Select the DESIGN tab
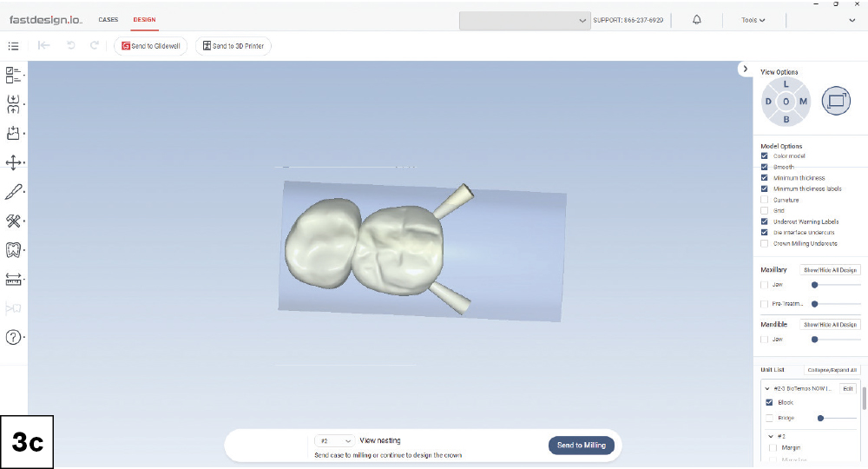 (144, 19)
